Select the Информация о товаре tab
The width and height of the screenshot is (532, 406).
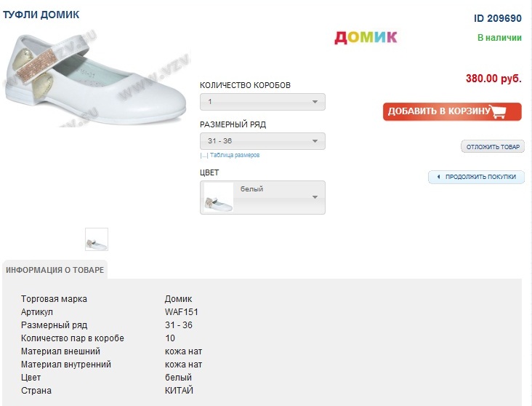click(x=55, y=270)
